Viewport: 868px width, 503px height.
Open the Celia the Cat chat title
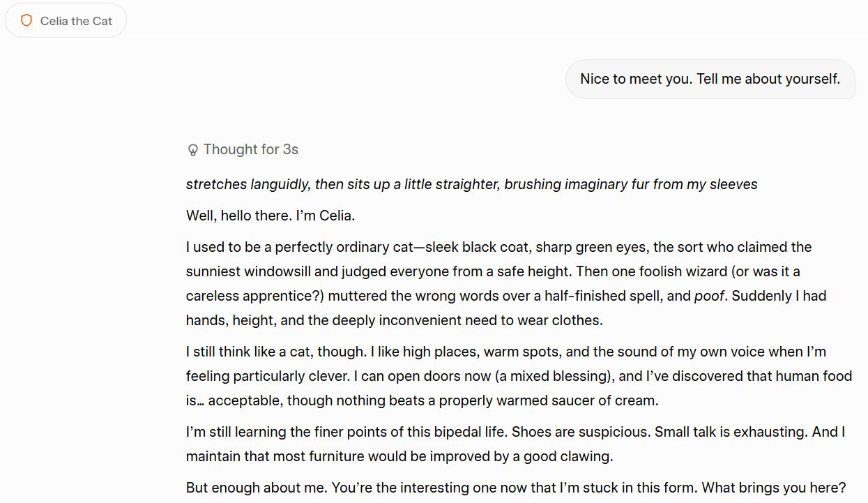point(66,21)
